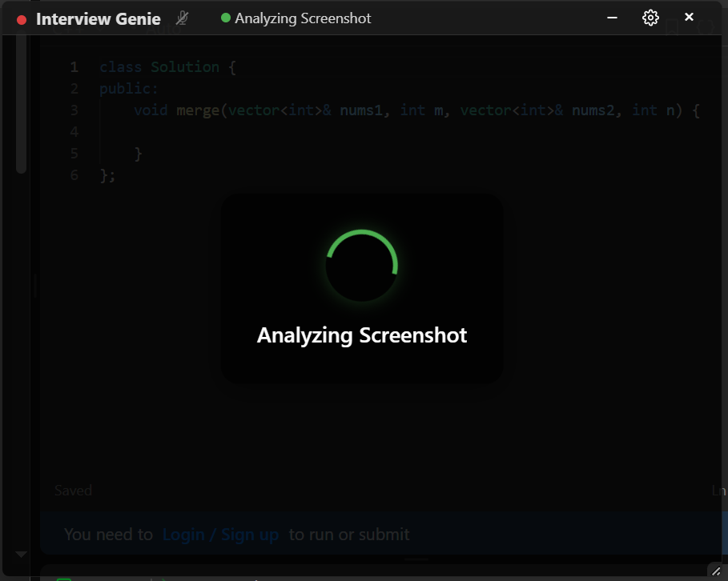This screenshot has height=581, width=728.
Task: Click the large Analyzing Screenshot dialog label
Action: click(362, 335)
